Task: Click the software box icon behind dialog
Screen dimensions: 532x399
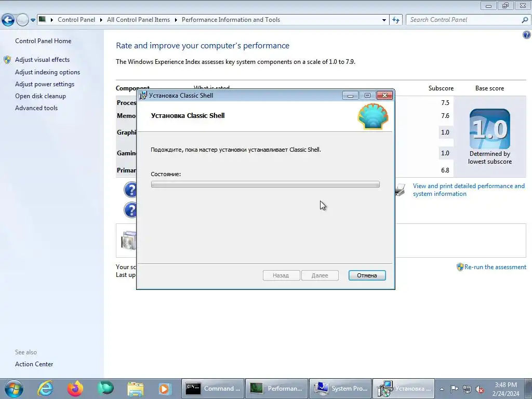Action: click(x=129, y=240)
